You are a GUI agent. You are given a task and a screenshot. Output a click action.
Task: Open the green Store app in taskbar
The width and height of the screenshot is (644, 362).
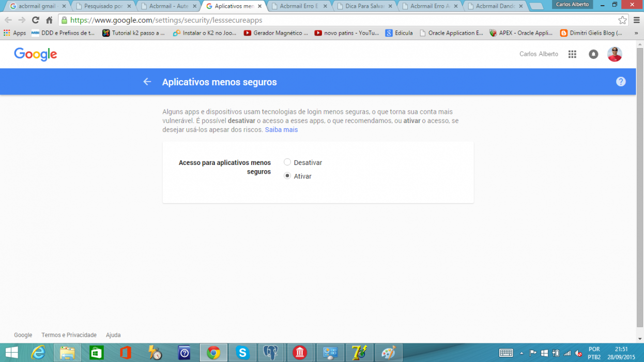(x=96, y=353)
